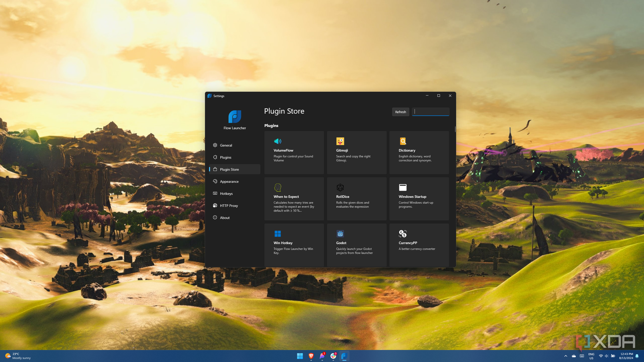Select the Godot plugin description text
Viewport: 644px width, 362px height.
point(354,251)
